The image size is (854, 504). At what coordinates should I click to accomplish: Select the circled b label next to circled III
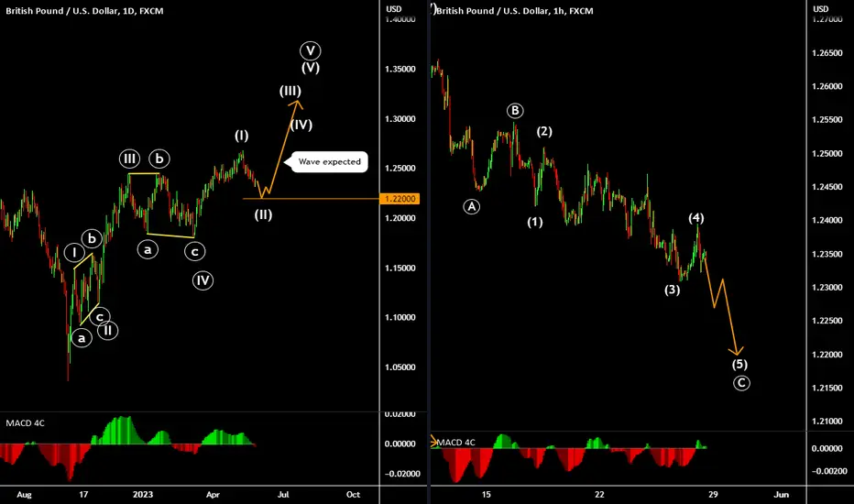159,159
